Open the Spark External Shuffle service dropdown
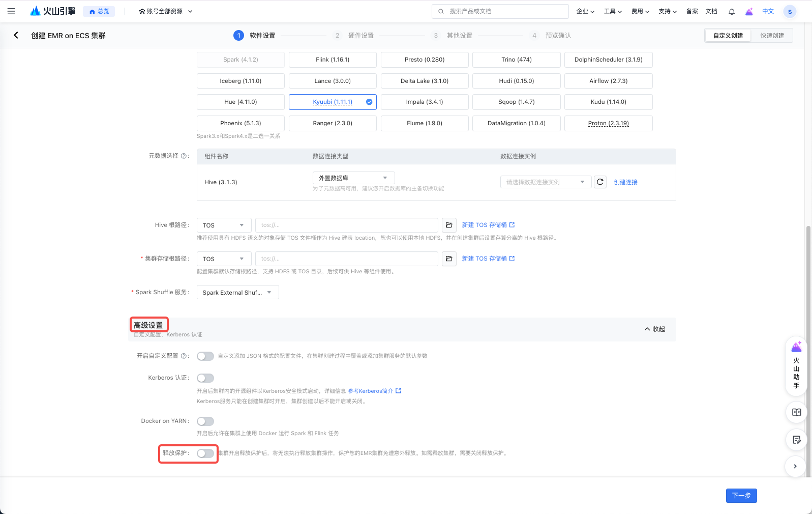This screenshot has width=812, height=514. (x=237, y=292)
